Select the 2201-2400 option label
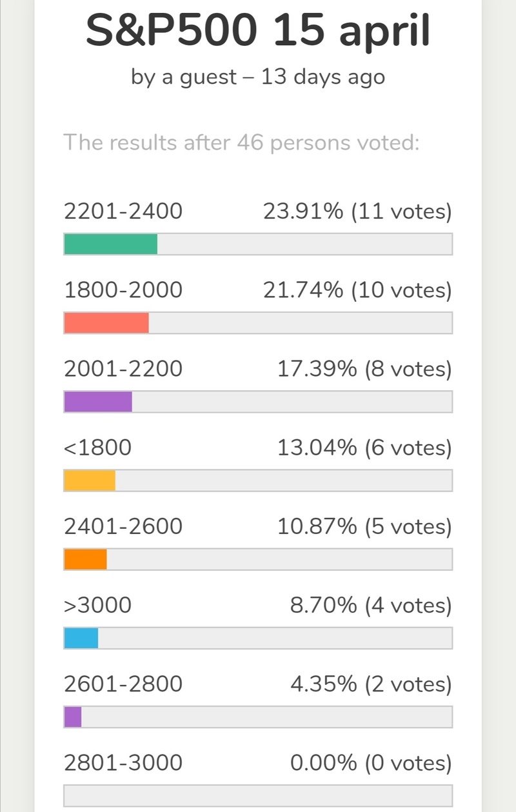This screenshot has height=812, width=516. (123, 212)
